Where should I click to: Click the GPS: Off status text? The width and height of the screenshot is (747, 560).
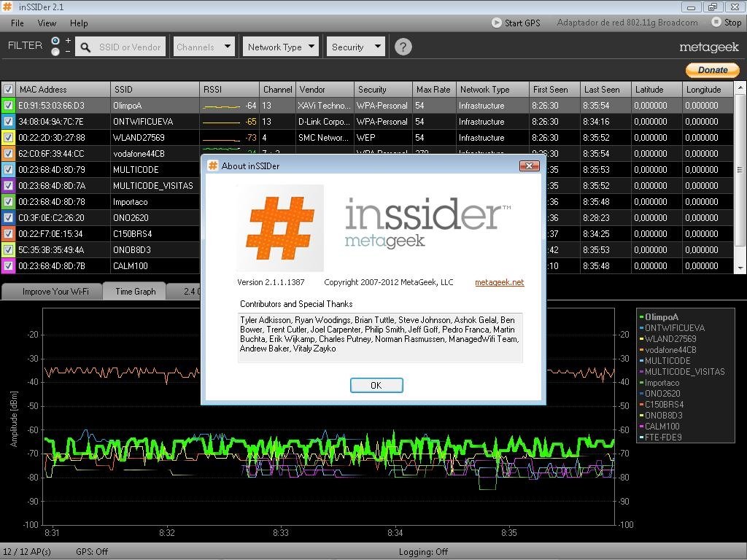pos(92,552)
